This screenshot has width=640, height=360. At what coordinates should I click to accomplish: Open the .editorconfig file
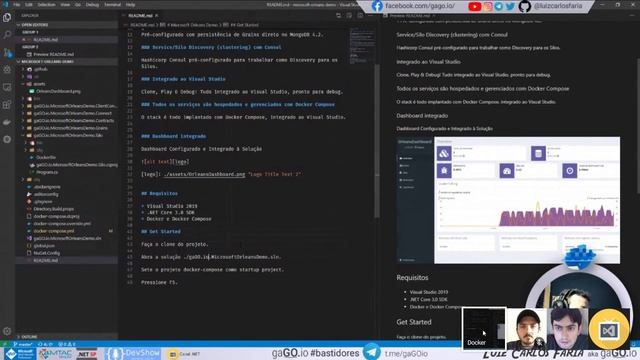tap(46, 194)
